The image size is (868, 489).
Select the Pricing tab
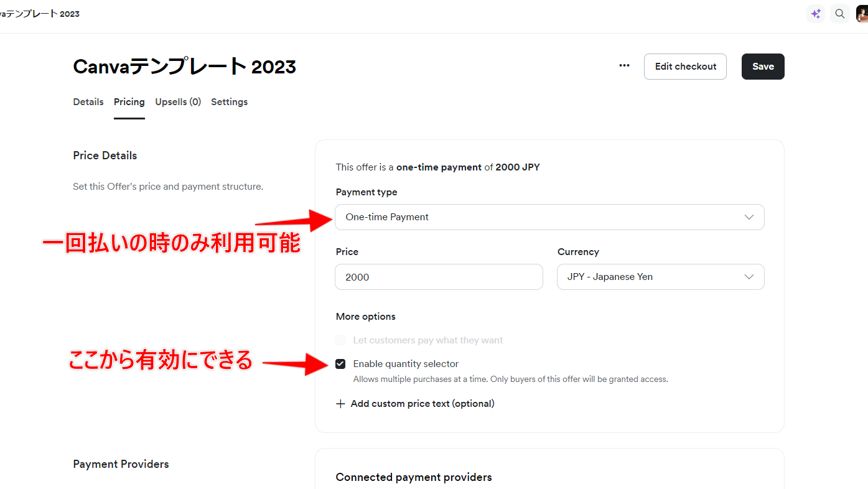click(129, 102)
